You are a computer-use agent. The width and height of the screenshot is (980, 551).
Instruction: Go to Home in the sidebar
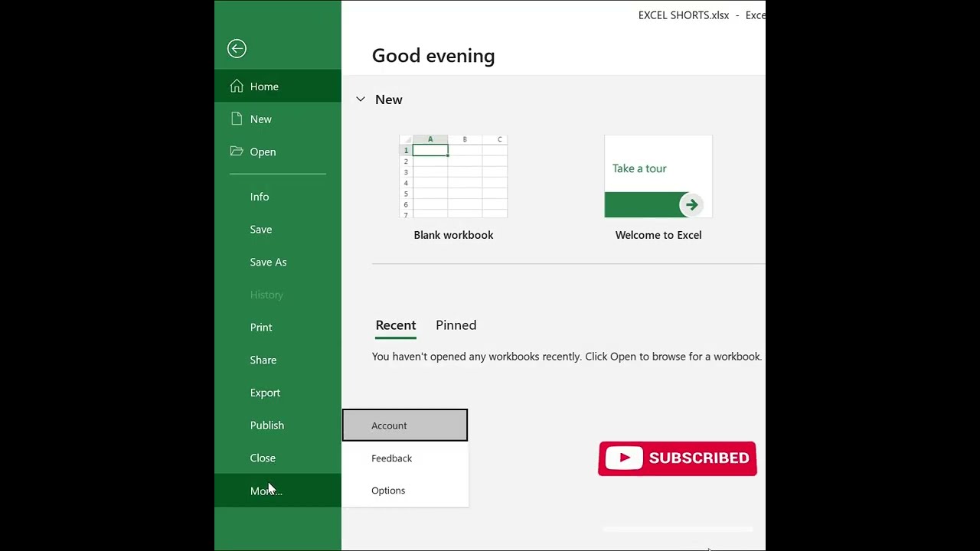(x=278, y=86)
